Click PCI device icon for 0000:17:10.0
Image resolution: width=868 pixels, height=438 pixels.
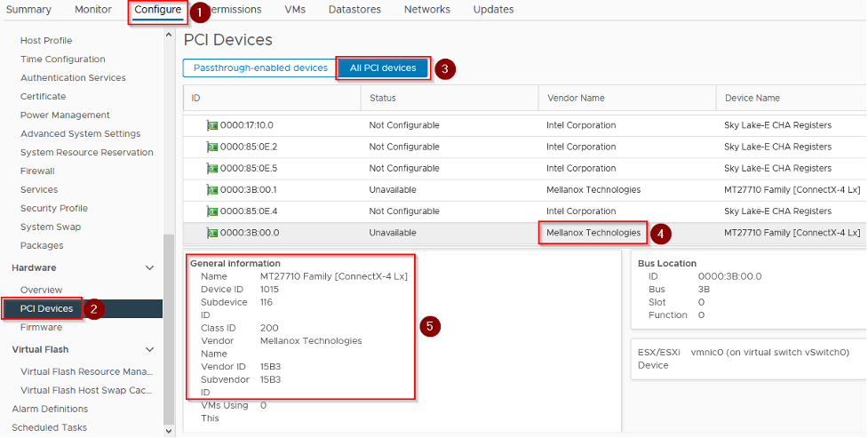tap(212, 125)
